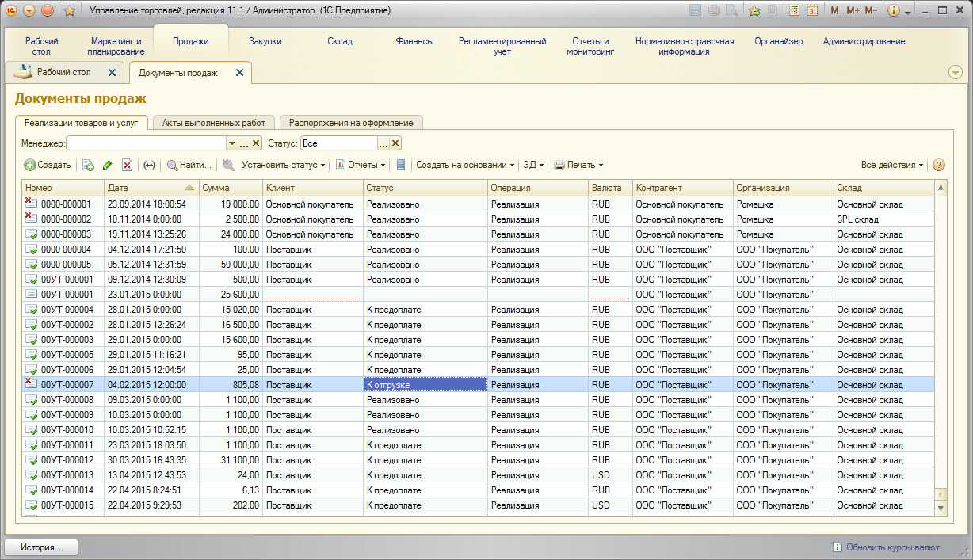Click the set date interval icon

149,166
